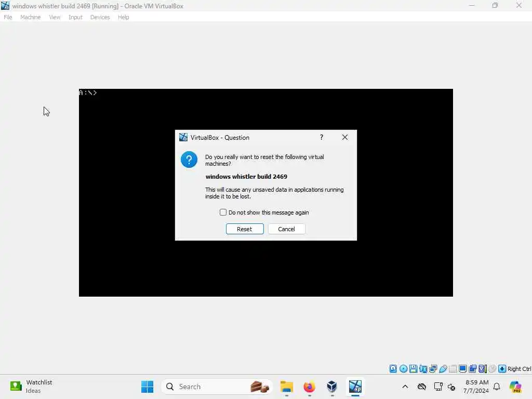Screen dimensions: 532x399
Task: Show hidden system tray icons
Action: [405, 387]
